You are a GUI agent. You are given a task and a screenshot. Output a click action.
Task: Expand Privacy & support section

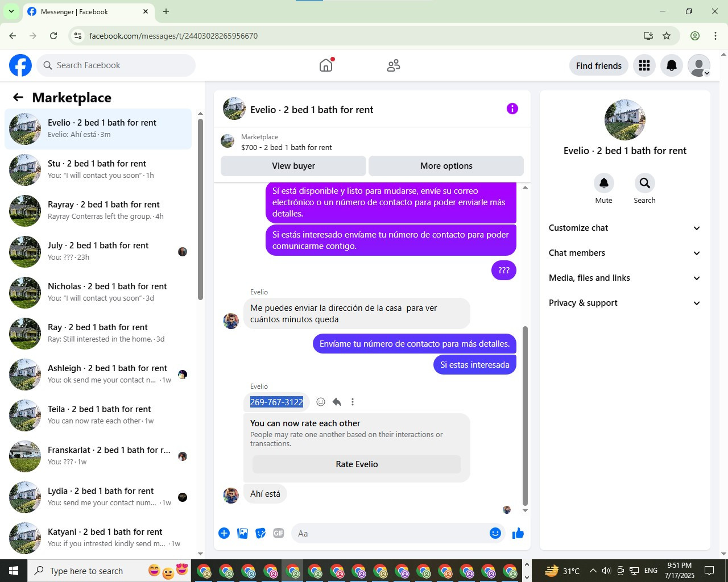click(625, 303)
